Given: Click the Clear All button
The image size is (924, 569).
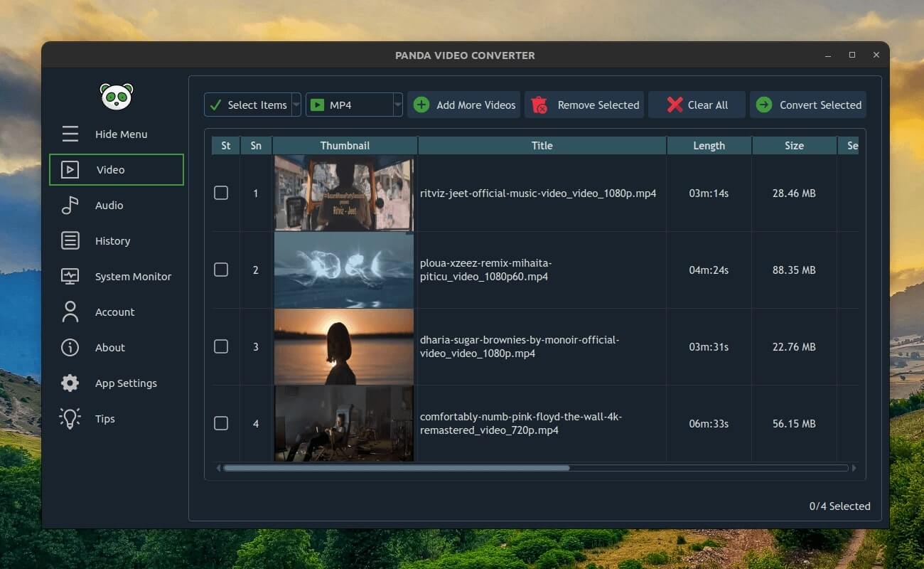Looking at the screenshot, I should pos(697,105).
